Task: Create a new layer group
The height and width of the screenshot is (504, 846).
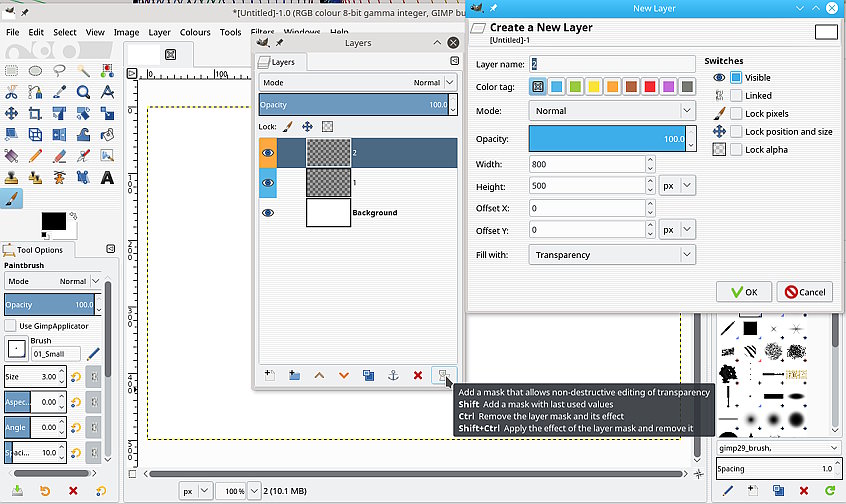Action: [x=294, y=375]
